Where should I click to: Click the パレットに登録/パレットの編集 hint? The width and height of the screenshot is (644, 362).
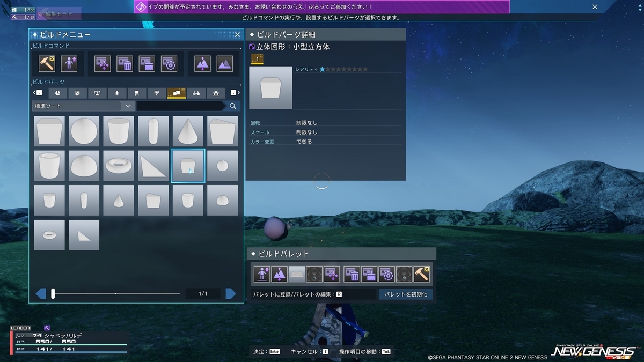point(297,294)
